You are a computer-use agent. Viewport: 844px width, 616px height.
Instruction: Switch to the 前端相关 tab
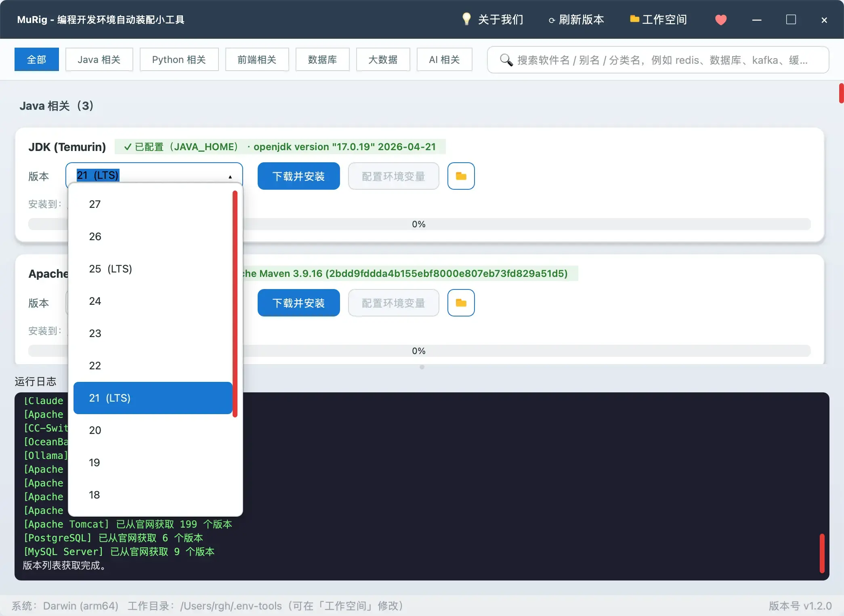pyautogui.click(x=257, y=59)
